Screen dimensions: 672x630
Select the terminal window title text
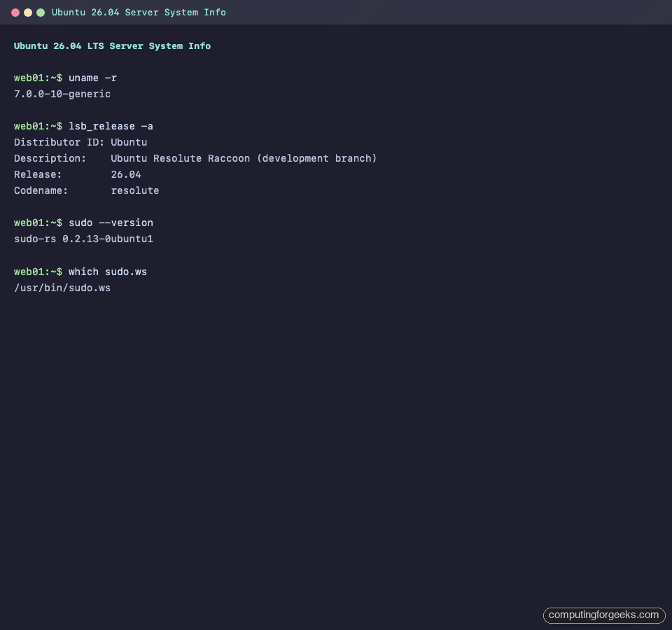tap(138, 12)
